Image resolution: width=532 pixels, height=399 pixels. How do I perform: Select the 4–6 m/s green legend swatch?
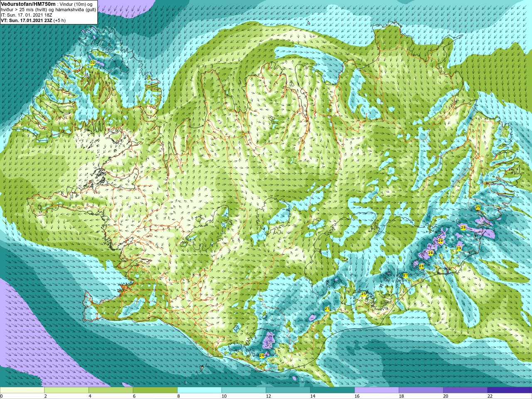(x=111, y=390)
